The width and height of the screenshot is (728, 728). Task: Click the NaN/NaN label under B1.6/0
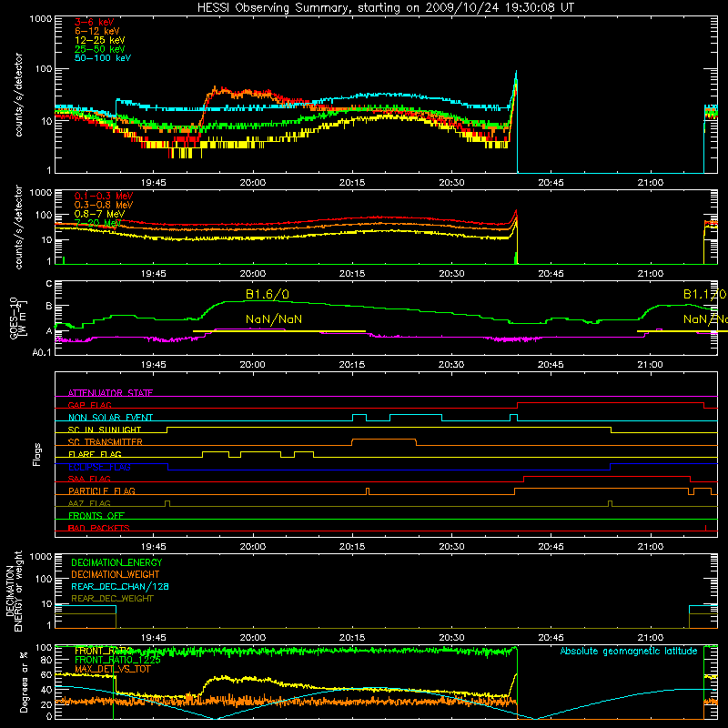click(x=274, y=319)
